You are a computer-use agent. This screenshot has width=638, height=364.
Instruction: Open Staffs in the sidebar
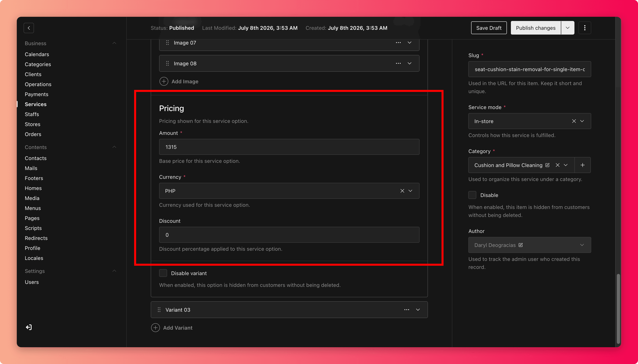(32, 114)
